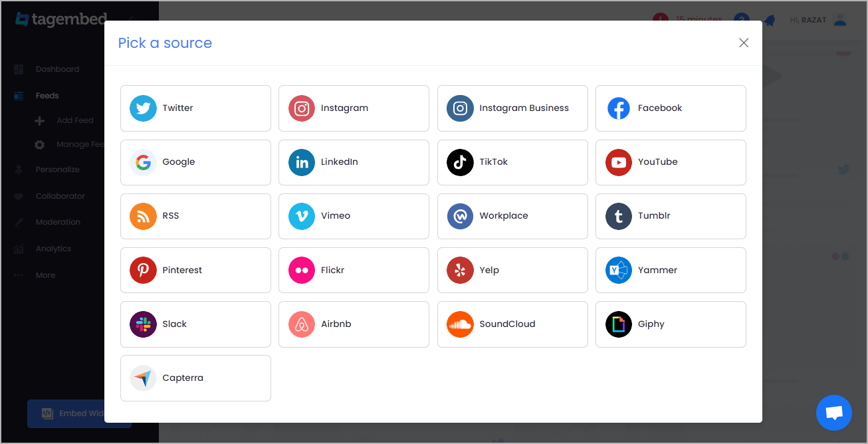The image size is (868, 444).
Task: Pick the red Yelp icon
Action: click(x=460, y=271)
